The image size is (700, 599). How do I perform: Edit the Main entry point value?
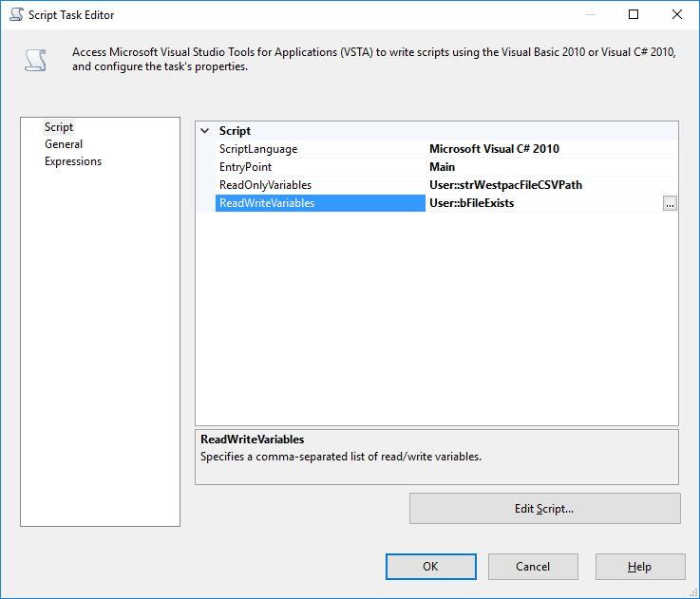pyautogui.click(x=443, y=167)
